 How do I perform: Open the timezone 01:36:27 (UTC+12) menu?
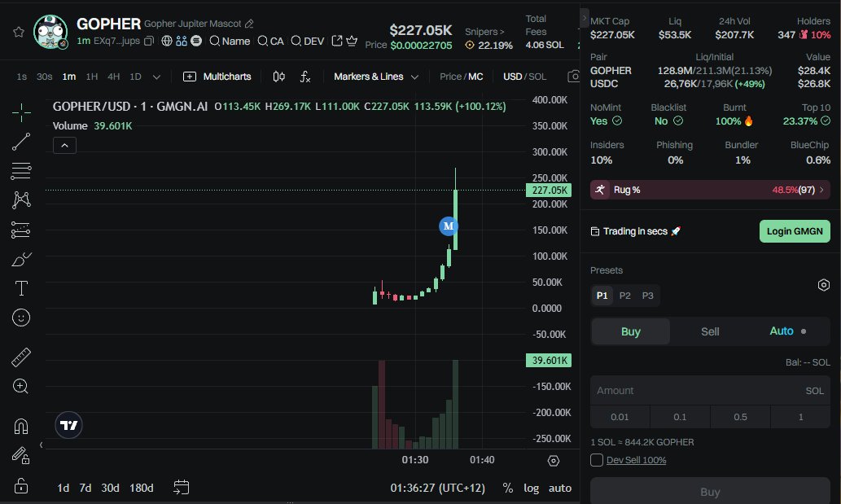[438, 488]
